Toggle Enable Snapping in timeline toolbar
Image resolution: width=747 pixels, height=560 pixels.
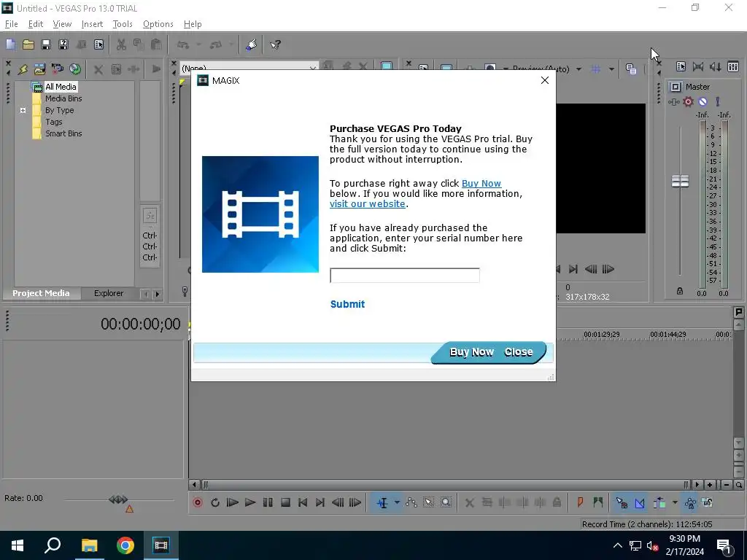pyautogui.click(x=622, y=502)
